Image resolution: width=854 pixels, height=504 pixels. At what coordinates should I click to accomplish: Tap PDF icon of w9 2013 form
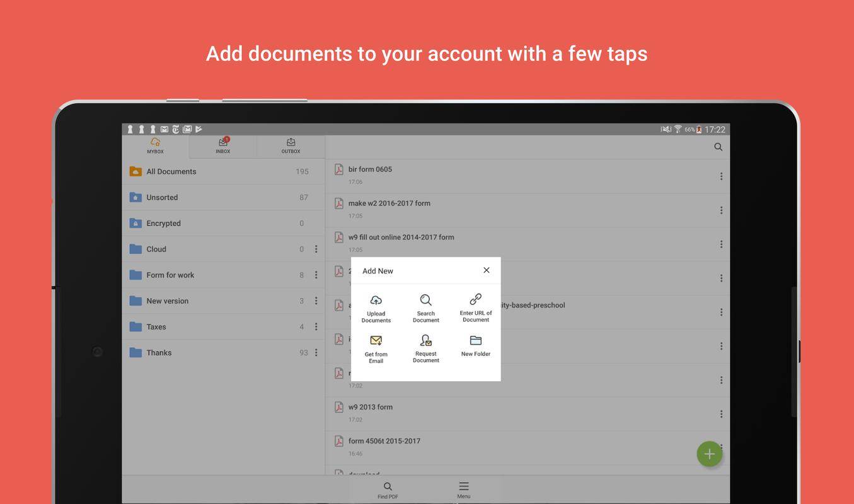tap(338, 407)
